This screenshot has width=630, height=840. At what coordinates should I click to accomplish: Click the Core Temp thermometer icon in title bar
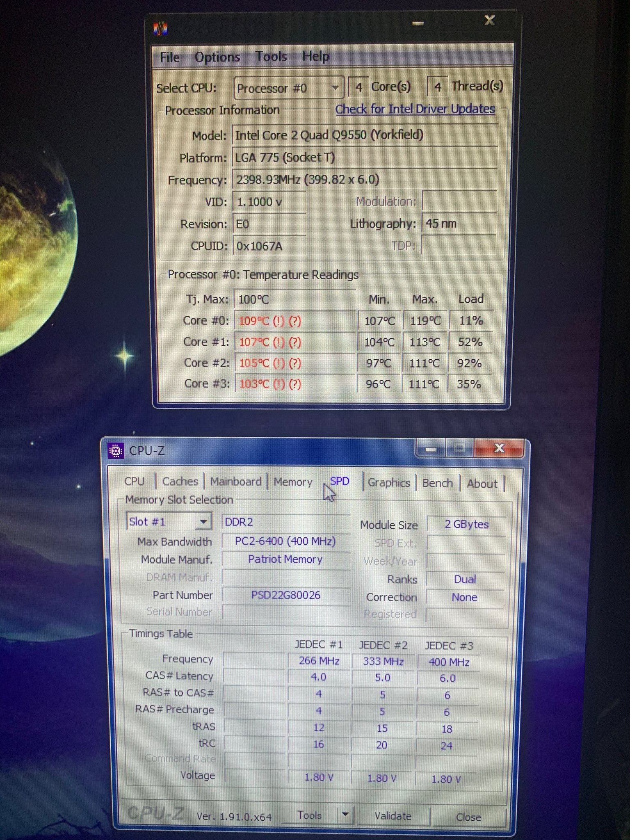[x=161, y=28]
